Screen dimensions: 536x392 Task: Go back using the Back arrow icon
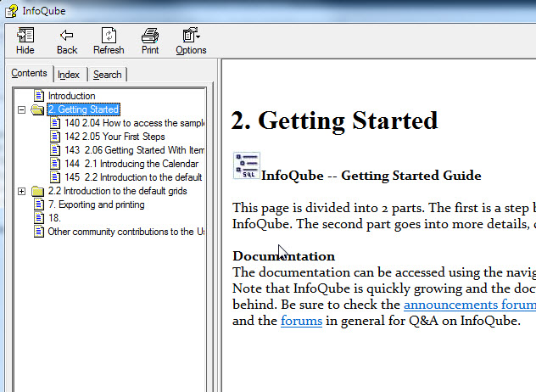click(67, 36)
